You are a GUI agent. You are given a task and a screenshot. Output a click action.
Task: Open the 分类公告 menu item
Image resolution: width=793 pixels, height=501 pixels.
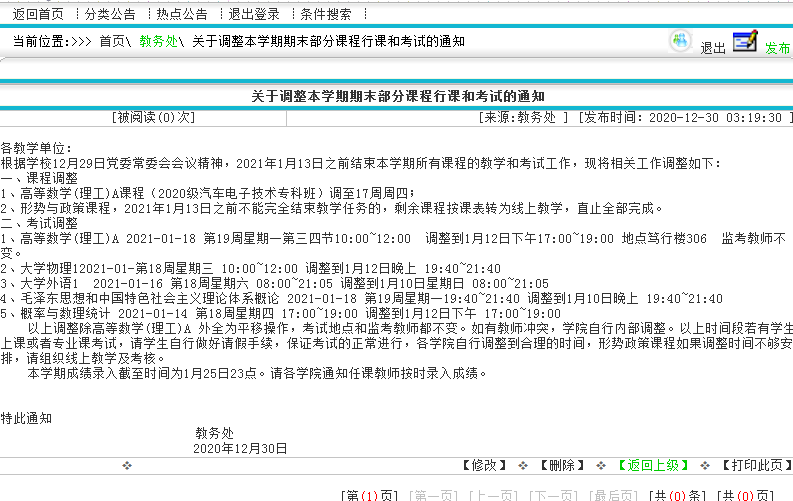(x=110, y=14)
